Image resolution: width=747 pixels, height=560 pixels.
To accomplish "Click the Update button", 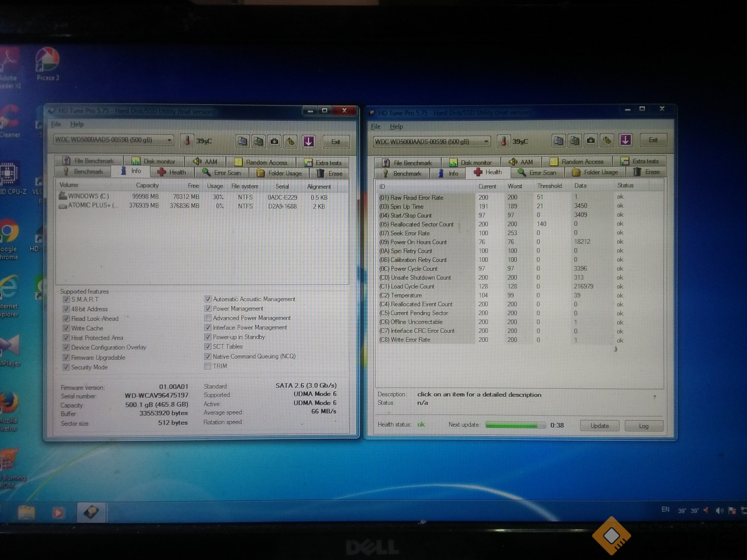I will [599, 426].
